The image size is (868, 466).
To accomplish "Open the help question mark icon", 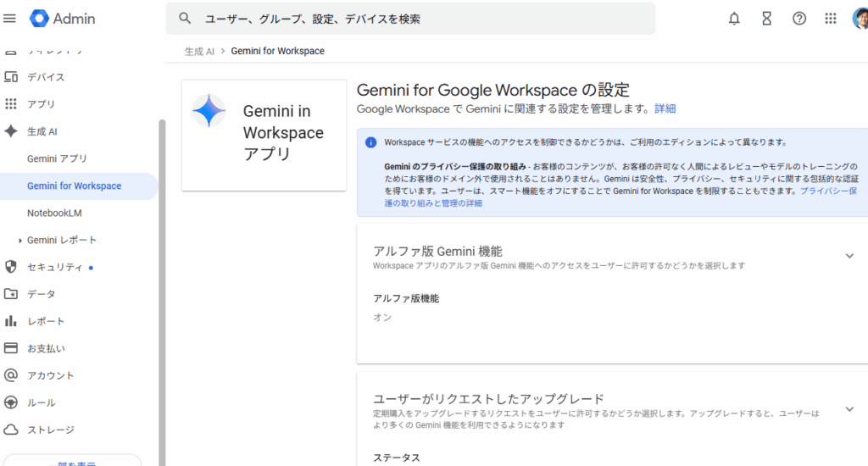I will click(798, 19).
